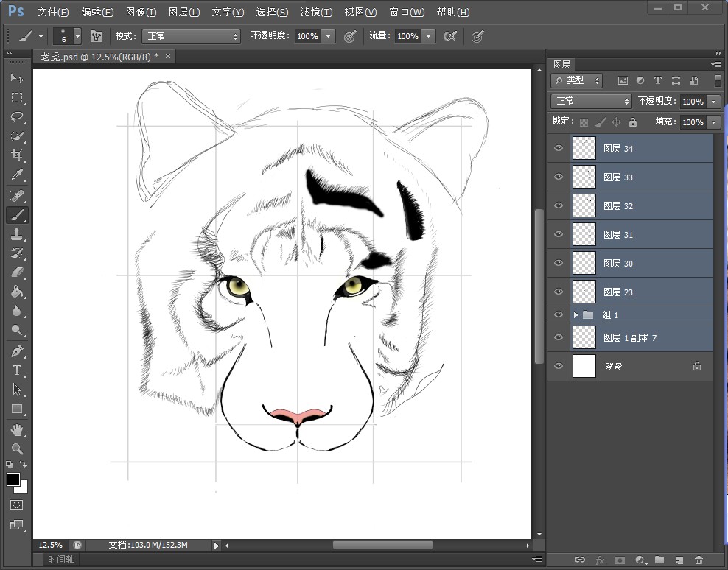Image resolution: width=728 pixels, height=570 pixels.
Task: Select the Clone Stamp tool
Action: click(x=17, y=234)
